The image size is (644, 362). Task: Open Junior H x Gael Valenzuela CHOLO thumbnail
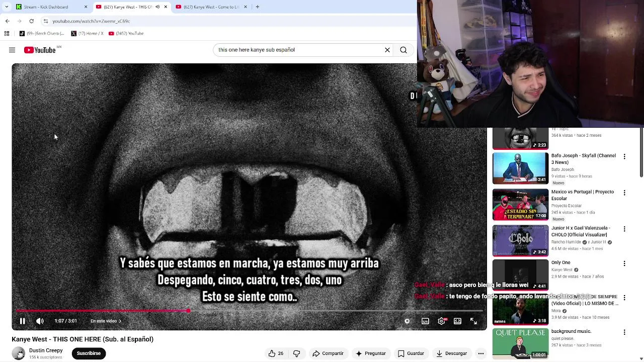coord(520,240)
